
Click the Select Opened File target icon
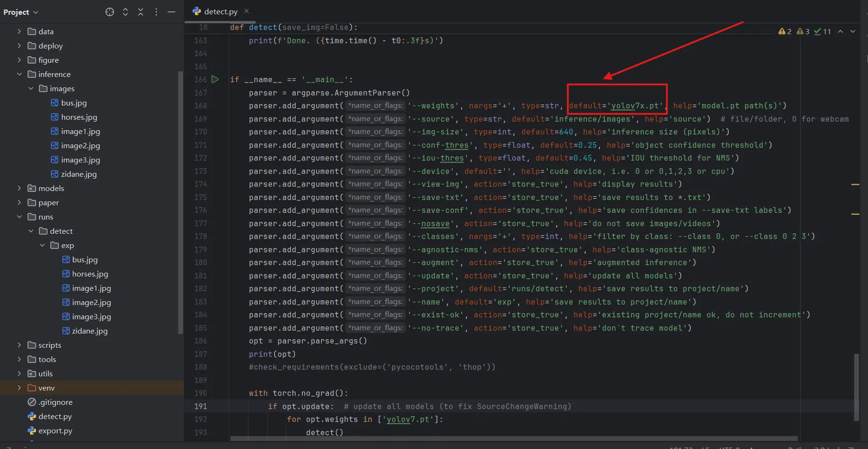[x=110, y=12]
